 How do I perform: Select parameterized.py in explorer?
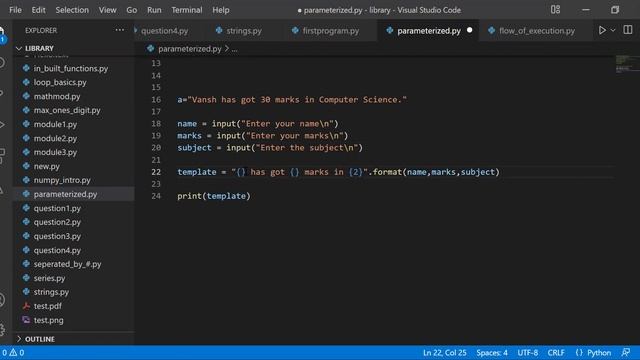[x=65, y=194]
